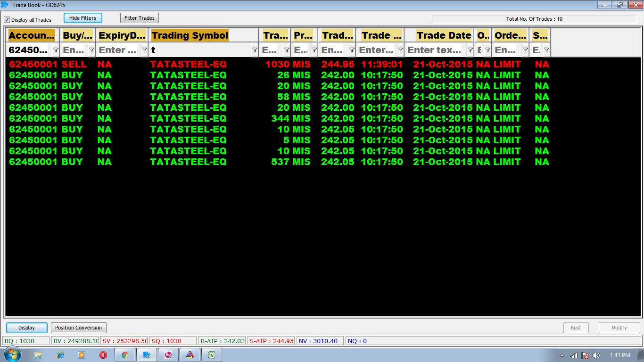Launch Internet Explorer from taskbar

60,355
